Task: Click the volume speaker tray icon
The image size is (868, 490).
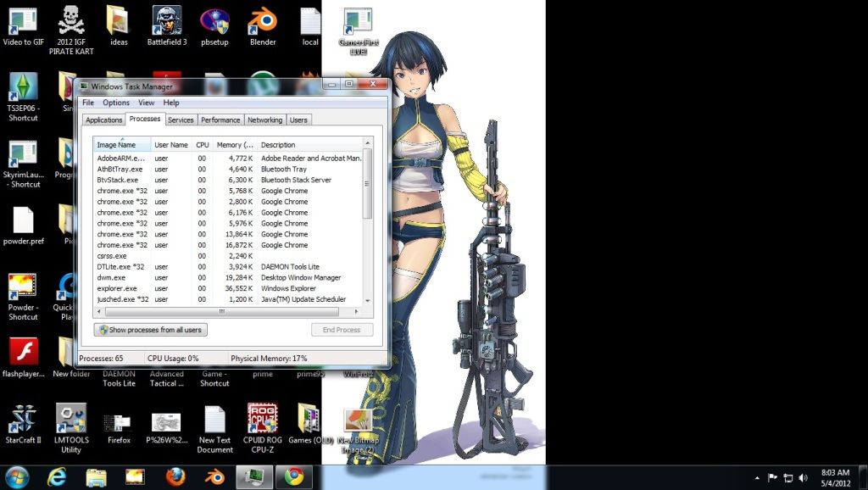Action: click(x=804, y=477)
